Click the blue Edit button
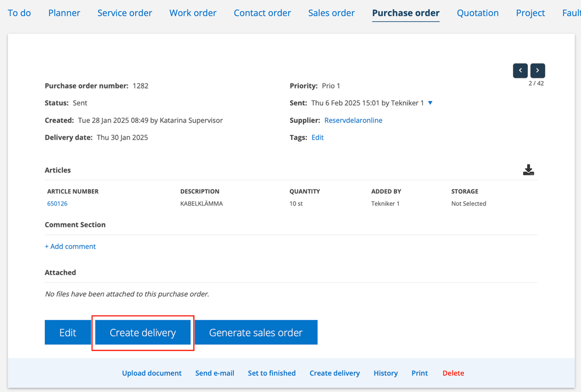Viewport: 581px width, 392px height. click(68, 332)
